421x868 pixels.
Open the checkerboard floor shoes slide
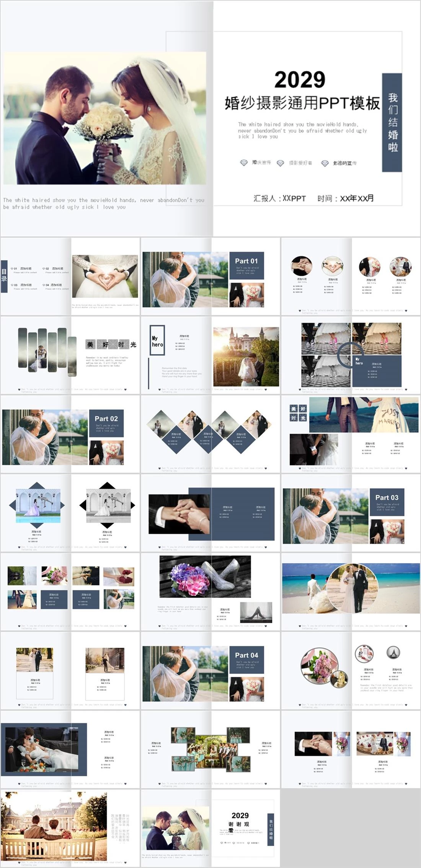pyautogui.click(x=351, y=355)
